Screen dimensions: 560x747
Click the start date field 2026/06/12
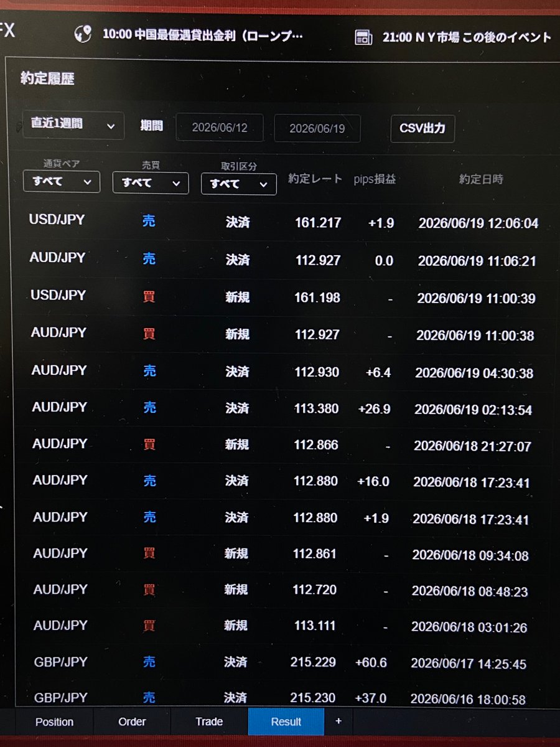(x=220, y=128)
